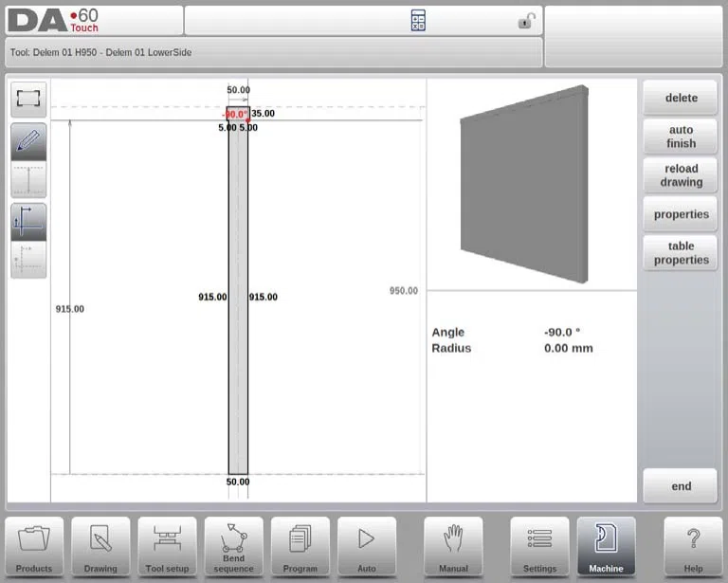The height and width of the screenshot is (583, 728).
Task: Open the Program tab
Action: 300,546
